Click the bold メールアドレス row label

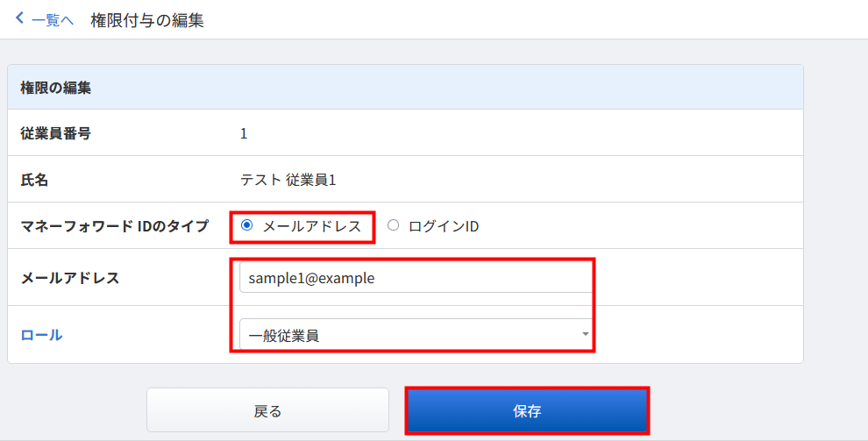(x=70, y=278)
